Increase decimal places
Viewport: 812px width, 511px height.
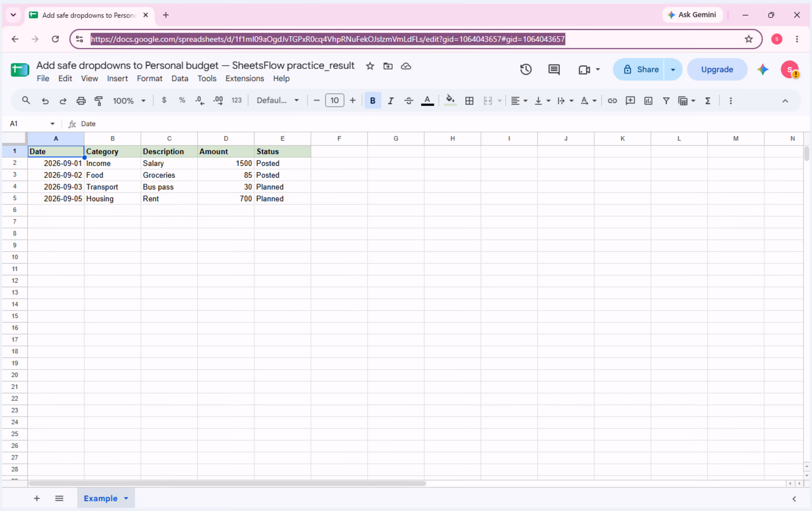[x=218, y=101]
